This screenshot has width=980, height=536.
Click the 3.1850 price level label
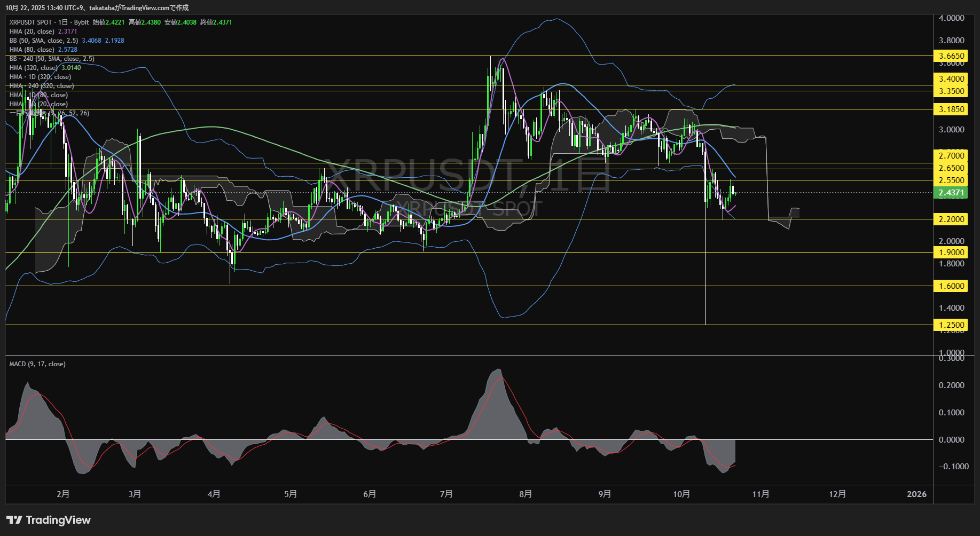951,109
